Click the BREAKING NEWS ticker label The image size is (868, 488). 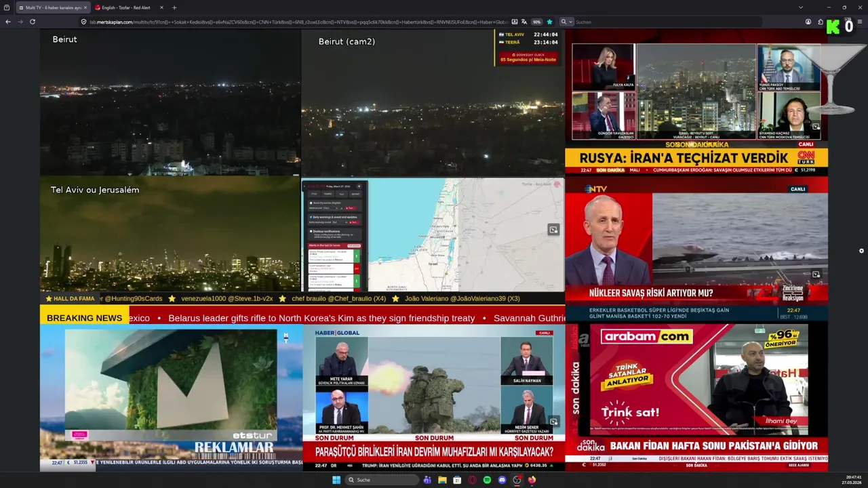click(x=84, y=318)
